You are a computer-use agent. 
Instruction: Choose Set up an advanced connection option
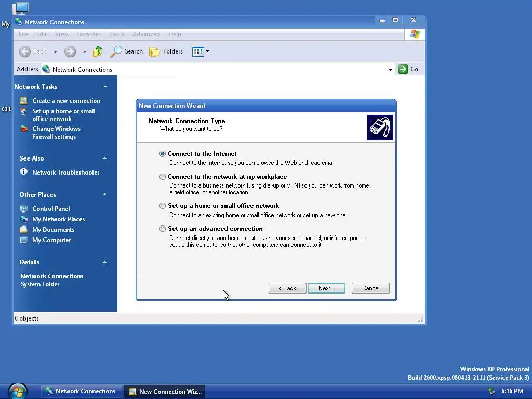click(x=163, y=229)
